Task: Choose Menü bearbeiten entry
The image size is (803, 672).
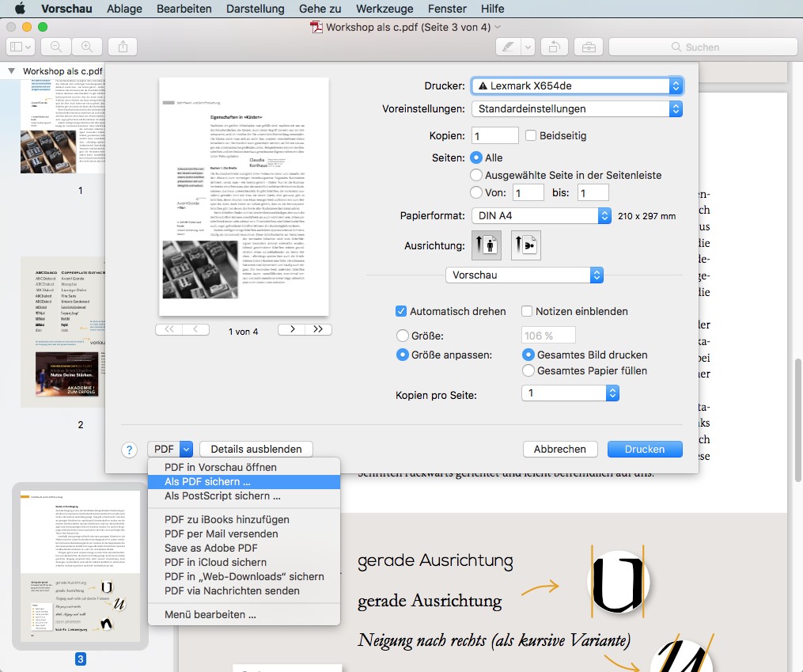Action: [244, 615]
